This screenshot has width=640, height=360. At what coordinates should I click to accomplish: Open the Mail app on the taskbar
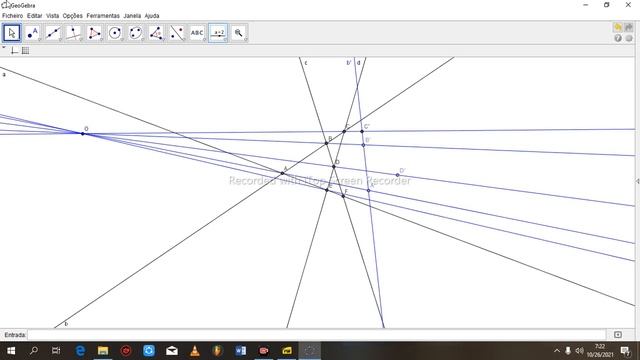pos(172,351)
